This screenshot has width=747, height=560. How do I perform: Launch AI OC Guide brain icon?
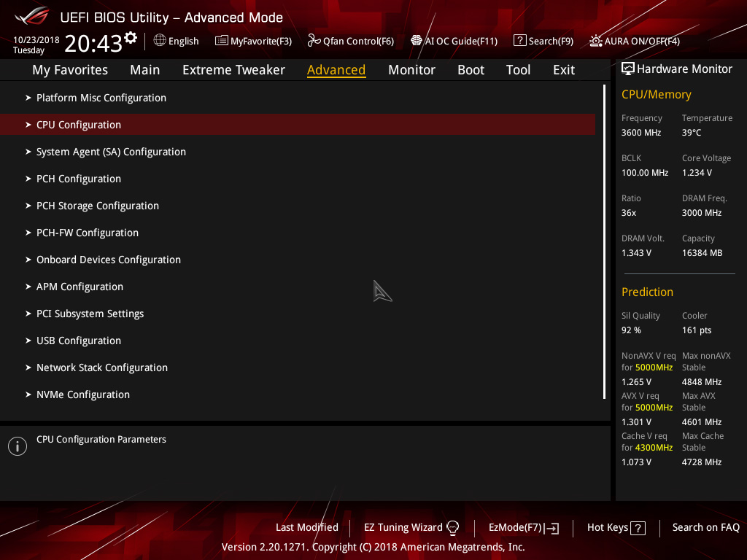[417, 41]
